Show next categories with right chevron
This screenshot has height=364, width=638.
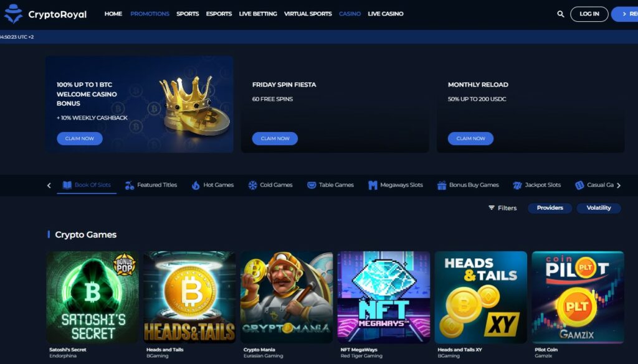coord(619,185)
